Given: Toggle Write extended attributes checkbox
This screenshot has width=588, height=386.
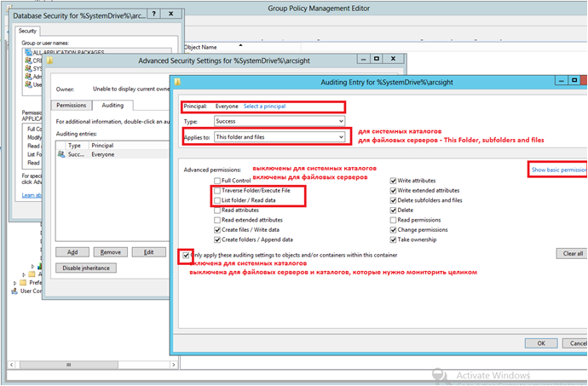Looking at the screenshot, I should tap(393, 191).
